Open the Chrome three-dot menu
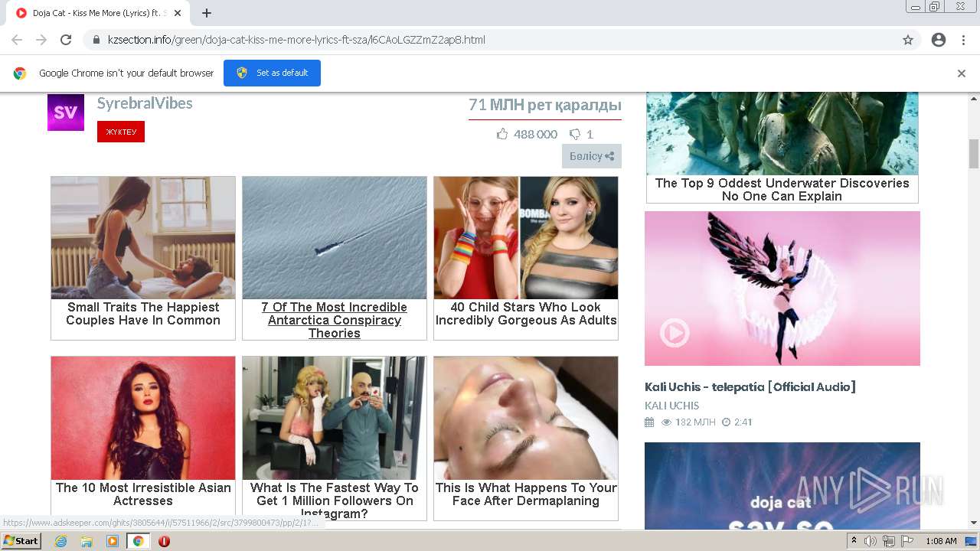Viewport: 980px width, 551px height. 963,40
